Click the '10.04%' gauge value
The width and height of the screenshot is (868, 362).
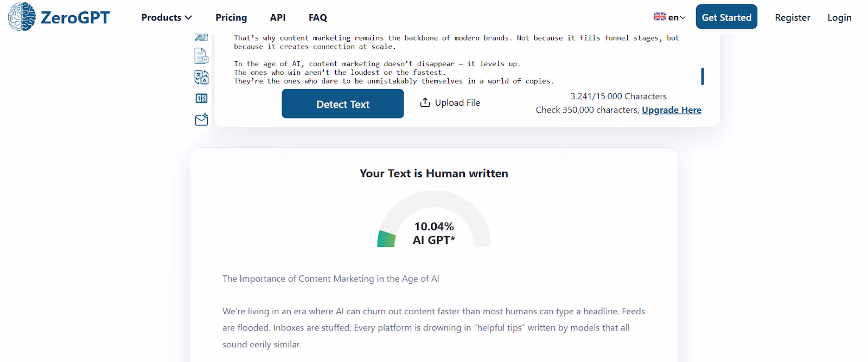point(434,227)
